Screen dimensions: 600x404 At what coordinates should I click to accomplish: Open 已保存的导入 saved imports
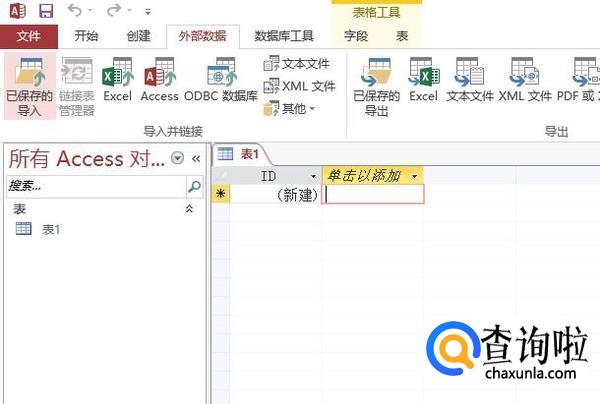30,86
